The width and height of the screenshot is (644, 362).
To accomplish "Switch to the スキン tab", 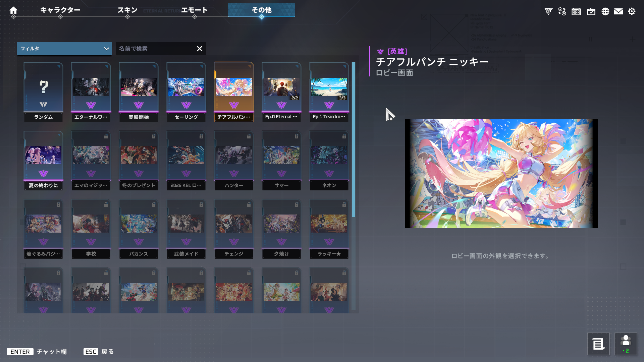I will (x=127, y=10).
